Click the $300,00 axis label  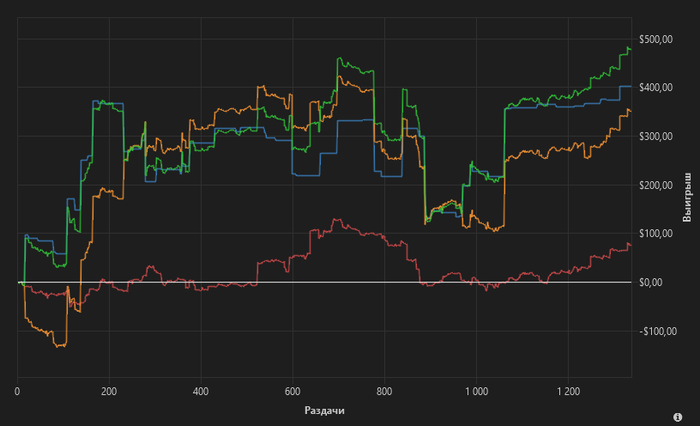[x=656, y=136]
